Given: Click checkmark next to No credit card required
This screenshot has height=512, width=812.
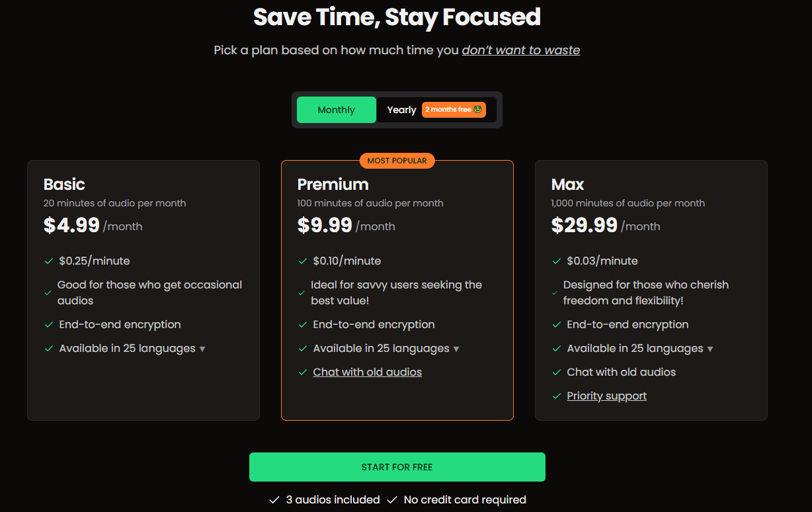Looking at the screenshot, I should pyautogui.click(x=392, y=500).
